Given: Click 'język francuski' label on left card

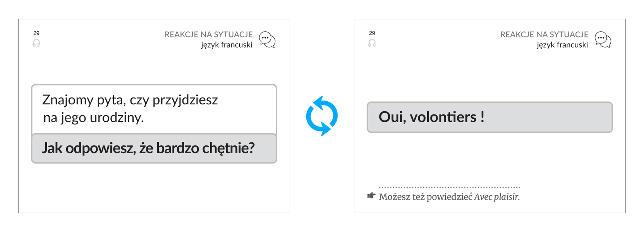Looking at the screenshot, I should pyautogui.click(x=227, y=45).
